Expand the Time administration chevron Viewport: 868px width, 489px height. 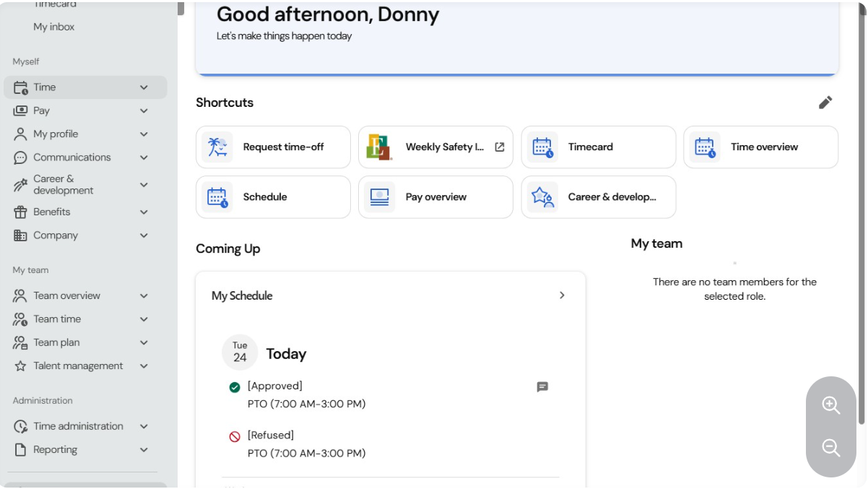144,426
